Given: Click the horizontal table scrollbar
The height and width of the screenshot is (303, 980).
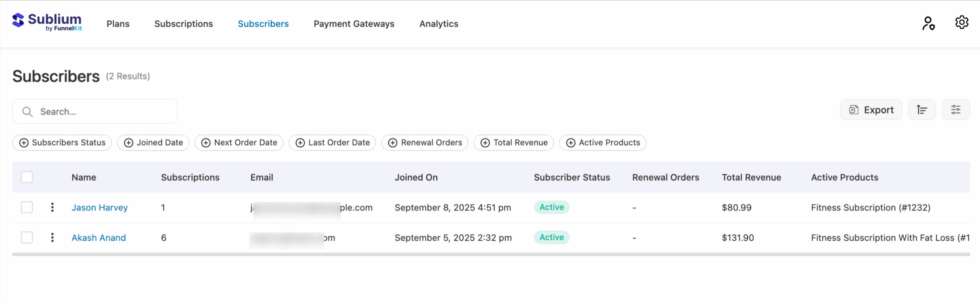Looking at the screenshot, I should point(490,254).
